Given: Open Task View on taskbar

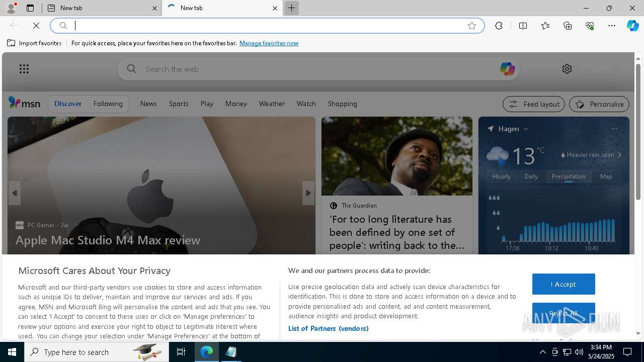Looking at the screenshot, I should pos(181,352).
